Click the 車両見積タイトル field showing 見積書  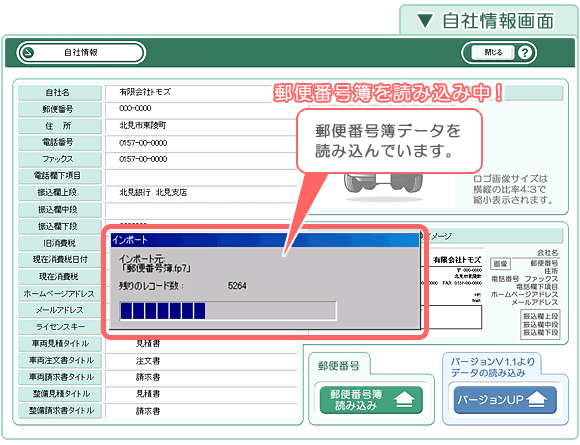pyautogui.click(x=202, y=344)
